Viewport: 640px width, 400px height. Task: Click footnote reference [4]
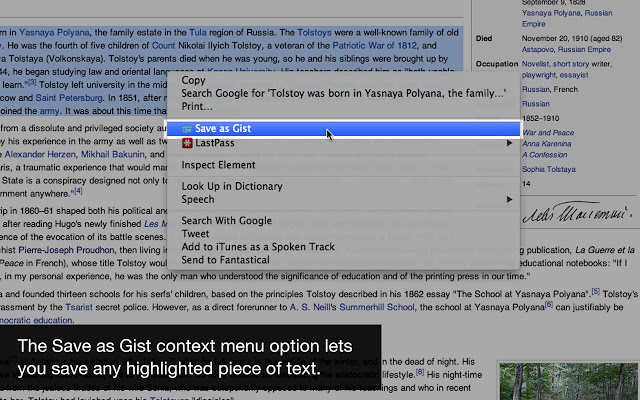[x=78, y=191]
